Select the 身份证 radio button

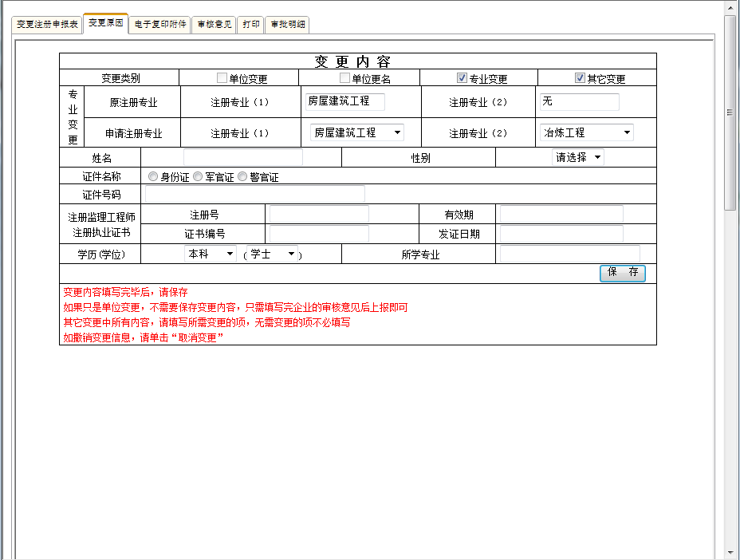[x=152, y=176]
